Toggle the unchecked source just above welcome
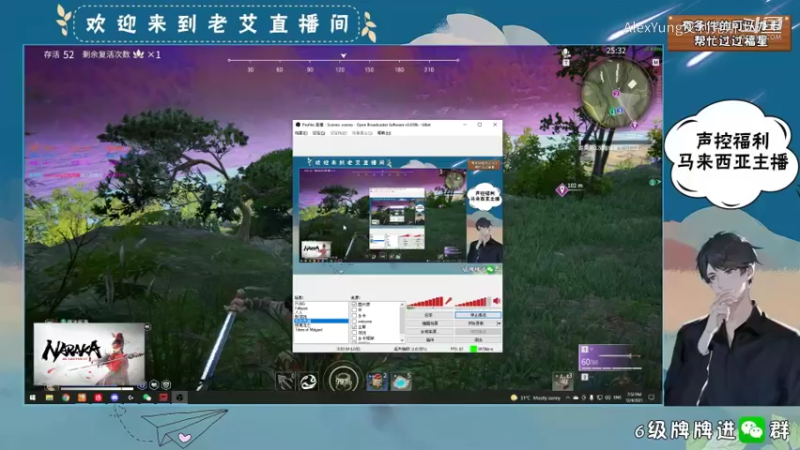Image resolution: width=800 pixels, height=450 pixels. pyautogui.click(x=354, y=316)
